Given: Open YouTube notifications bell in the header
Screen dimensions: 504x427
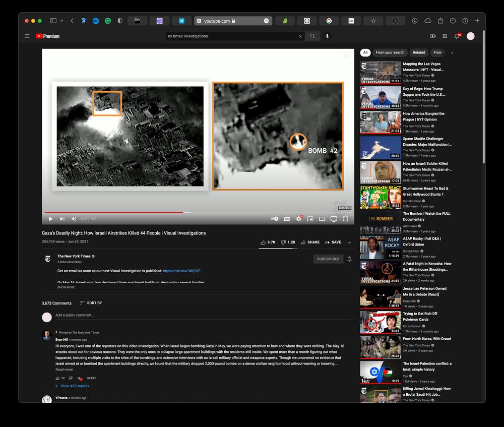Looking at the screenshot, I should (457, 36).
